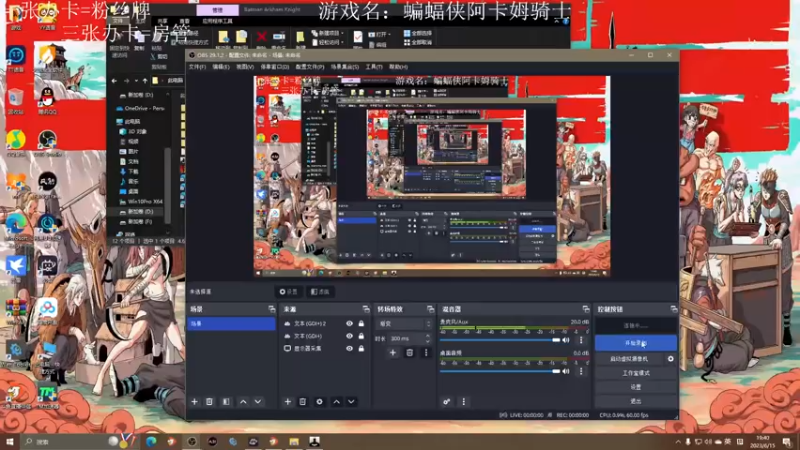
Task: Open Settings from Controls panel
Action: [636, 387]
